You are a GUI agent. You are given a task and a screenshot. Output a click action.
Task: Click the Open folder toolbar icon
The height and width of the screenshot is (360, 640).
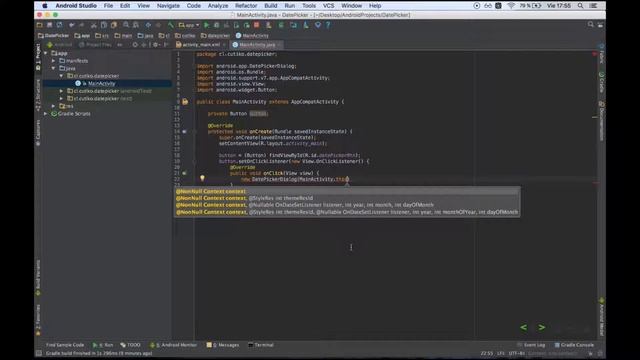(x=40, y=25)
